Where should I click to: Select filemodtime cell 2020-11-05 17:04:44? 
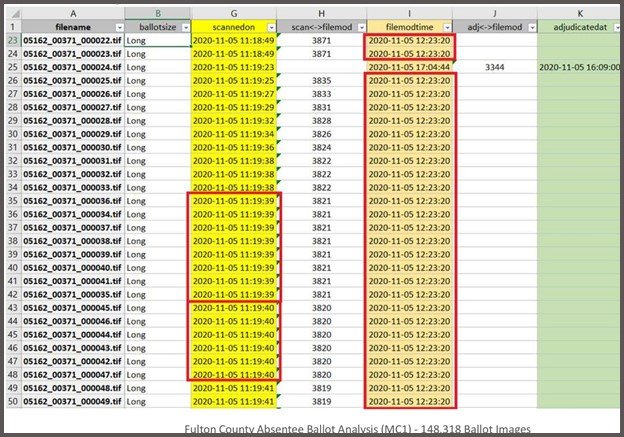tap(409, 67)
